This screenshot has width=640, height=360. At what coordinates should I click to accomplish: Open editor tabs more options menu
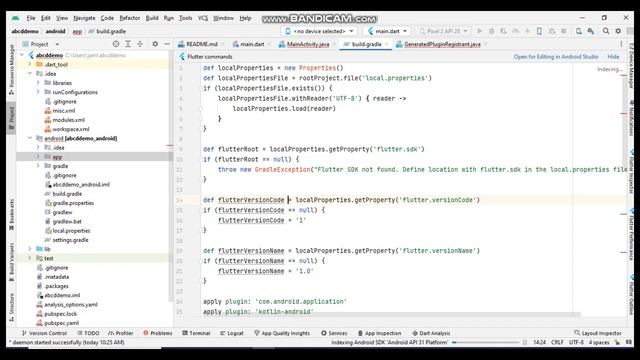[x=621, y=44]
